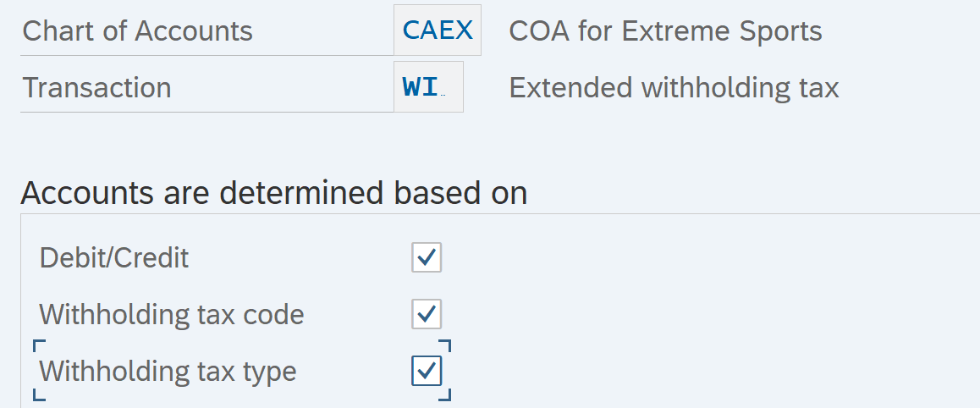Click the Withholding tax type label
980x408 pixels.
pyautogui.click(x=168, y=372)
